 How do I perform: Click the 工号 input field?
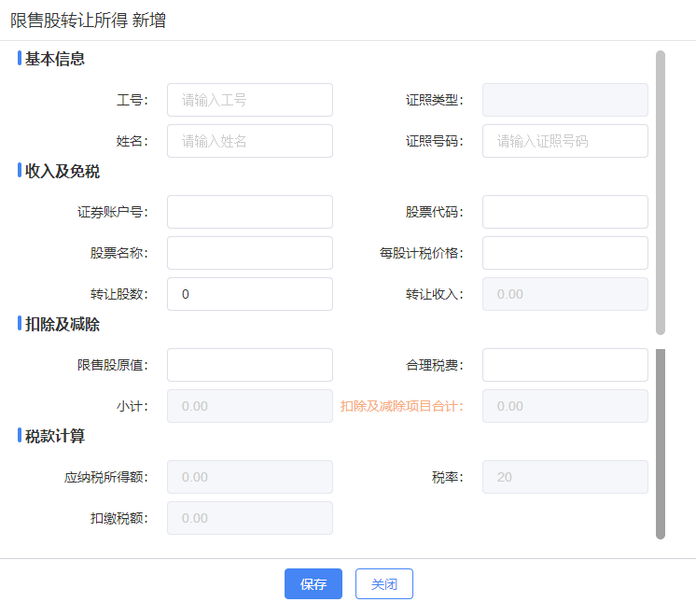250,100
